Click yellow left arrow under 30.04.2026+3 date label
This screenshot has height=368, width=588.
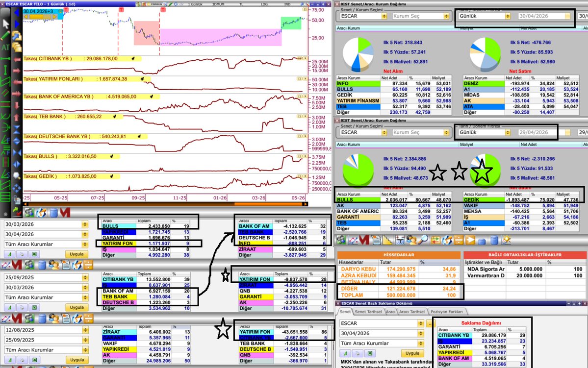click(x=26, y=17)
